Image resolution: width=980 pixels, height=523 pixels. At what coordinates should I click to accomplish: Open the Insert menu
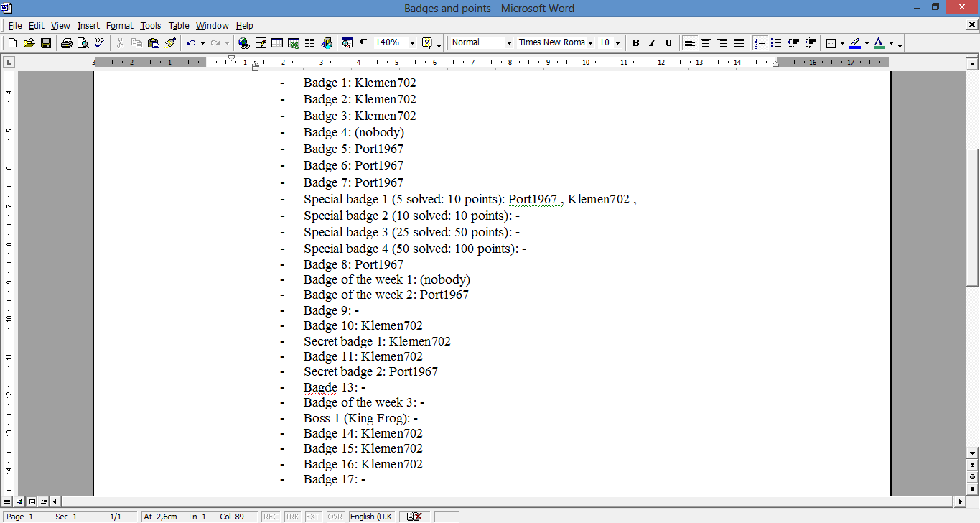(x=88, y=25)
